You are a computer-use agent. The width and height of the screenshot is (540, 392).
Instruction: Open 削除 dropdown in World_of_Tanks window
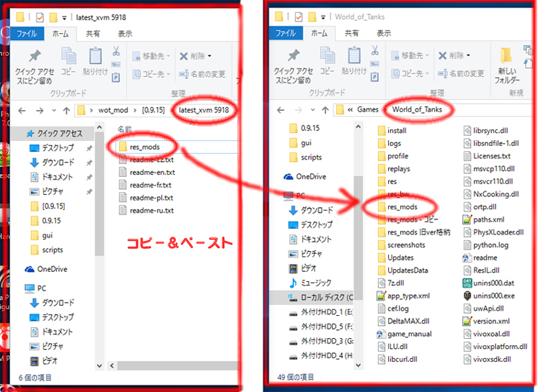[454, 55]
